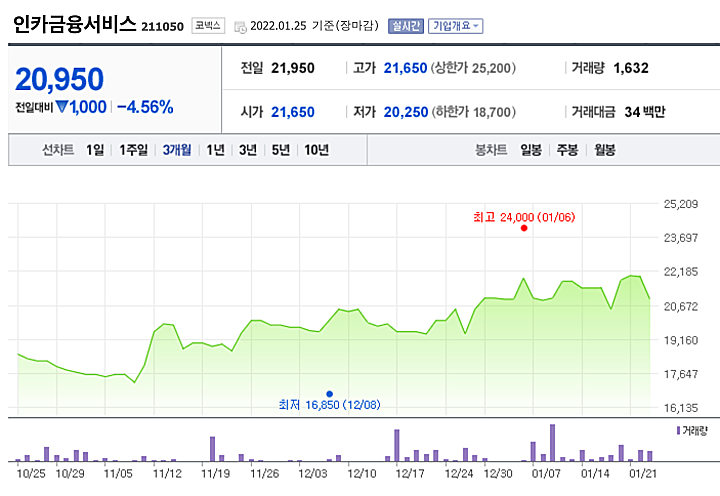Select the 1년 line chart tab

pyautogui.click(x=215, y=150)
